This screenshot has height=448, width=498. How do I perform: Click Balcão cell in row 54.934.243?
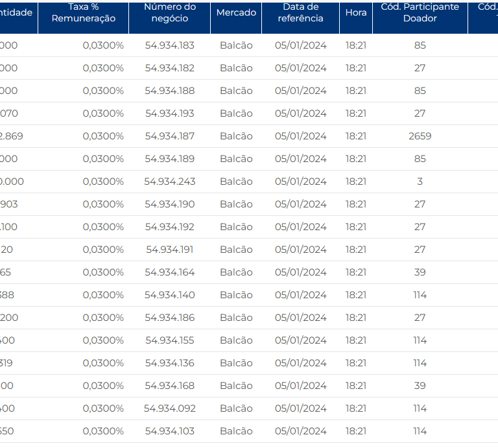pyautogui.click(x=236, y=182)
